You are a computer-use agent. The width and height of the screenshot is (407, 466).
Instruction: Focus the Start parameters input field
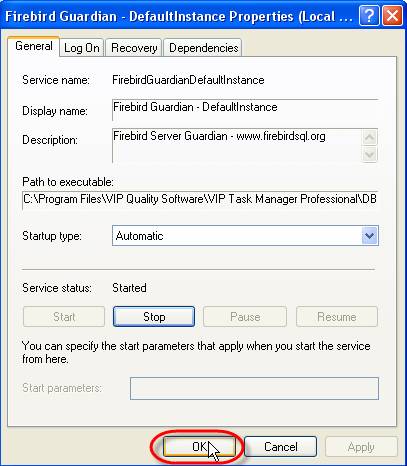254,388
